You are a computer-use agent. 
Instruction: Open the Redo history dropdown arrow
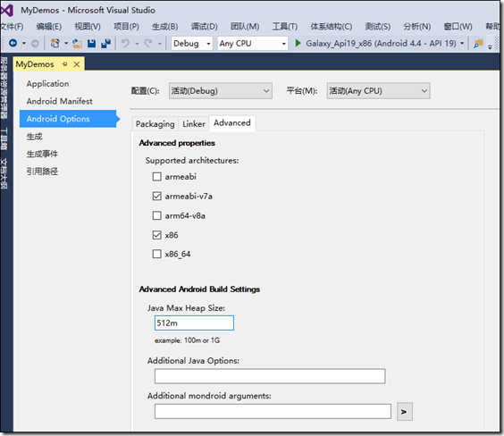[x=159, y=44]
